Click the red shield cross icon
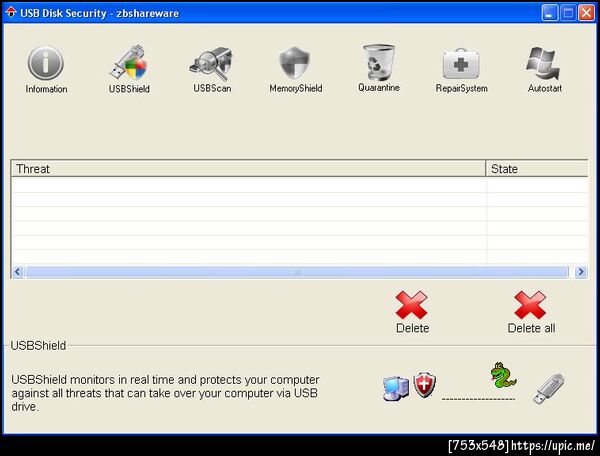Viewport: 600px width, 456px height. pos(424,384)
